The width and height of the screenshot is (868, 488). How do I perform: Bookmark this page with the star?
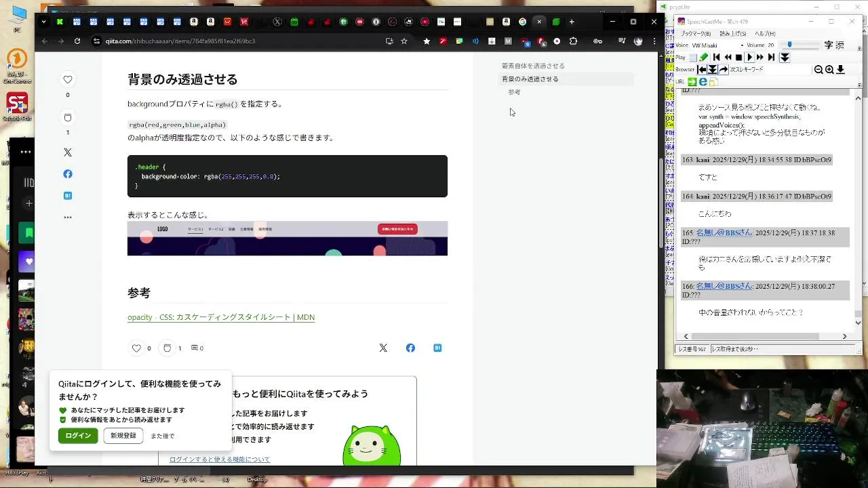click(x=404, y=41)
